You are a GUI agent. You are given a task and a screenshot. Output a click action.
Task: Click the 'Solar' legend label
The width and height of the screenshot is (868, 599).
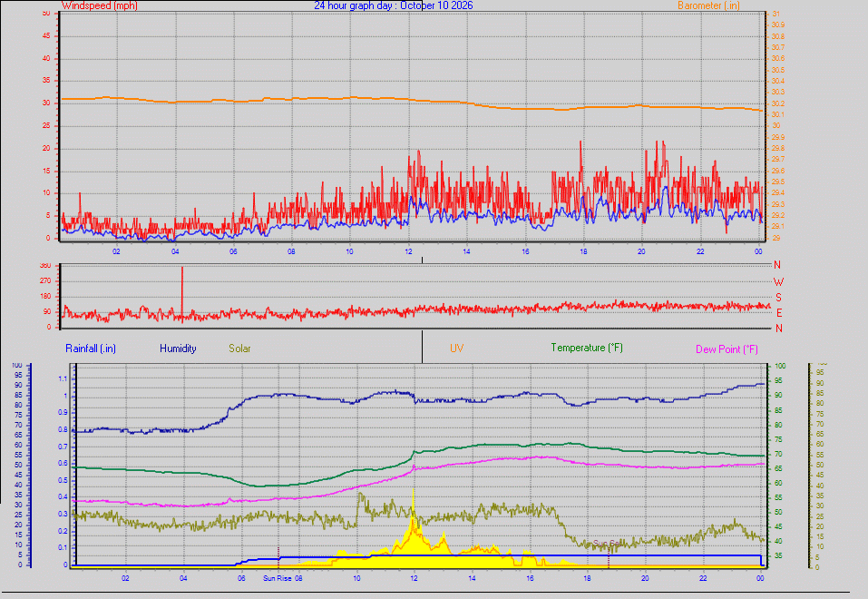tap(239, 349)
